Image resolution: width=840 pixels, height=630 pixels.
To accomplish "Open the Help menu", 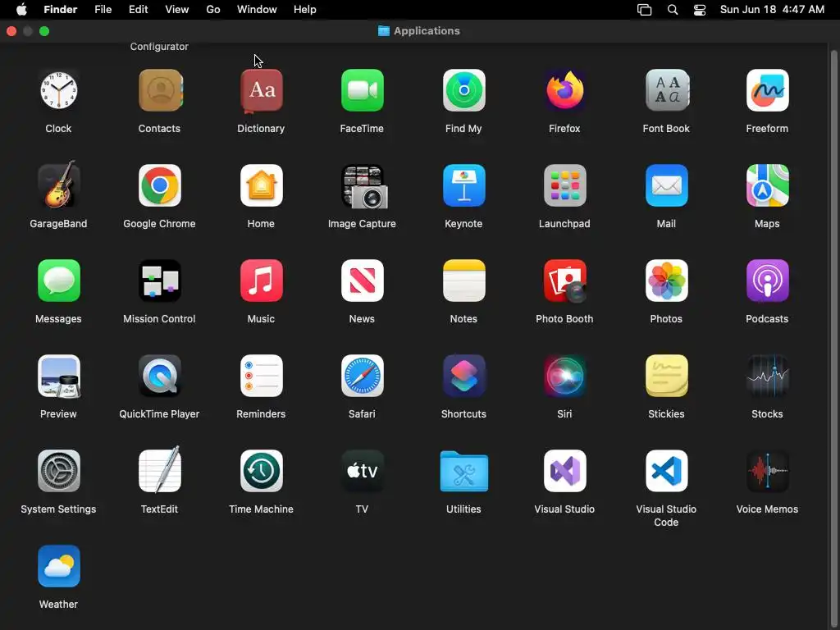I will pyautogui.click(x=305, y=10).
